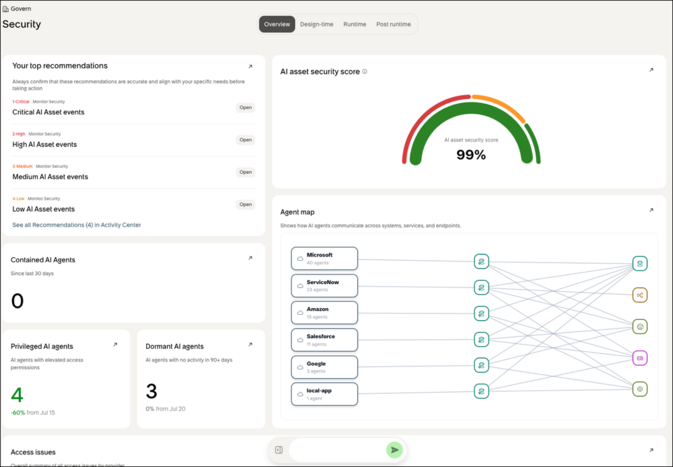Click the orange endpoint node icon
Screen dimensions: 673x467
coord(640,295)
